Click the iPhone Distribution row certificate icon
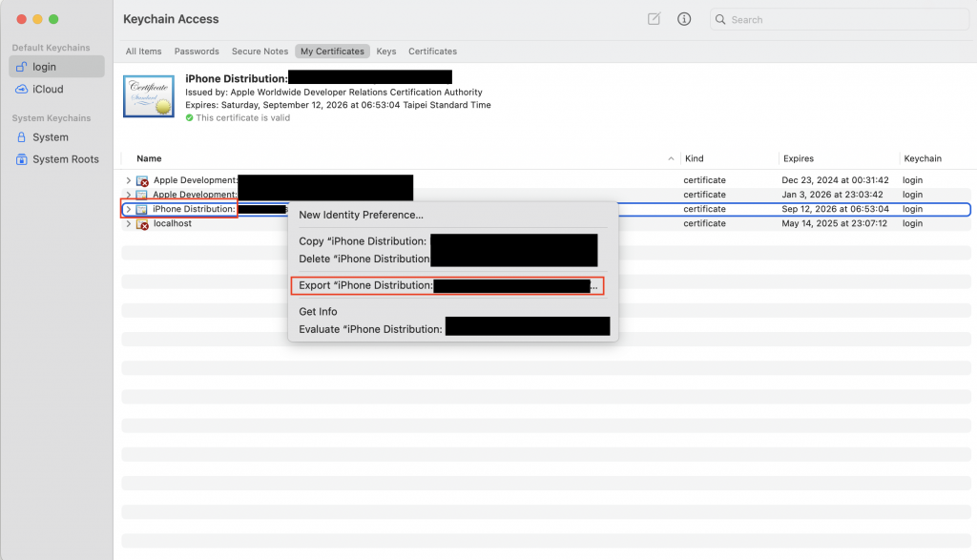This screenshot has height=560, width=977. pos(141,209)
